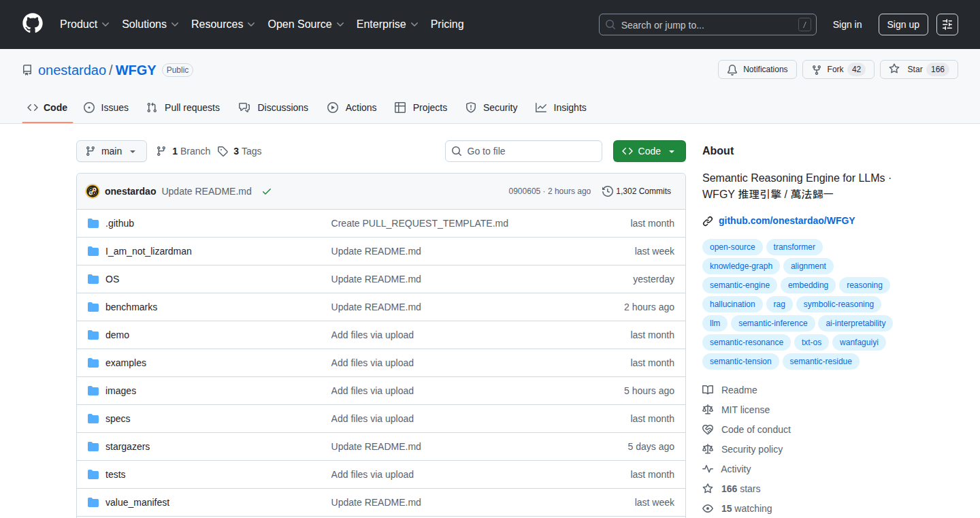Open the Pricing link in header
The height and width of the screenshot is (518, 980).
(x=447, y=24)
